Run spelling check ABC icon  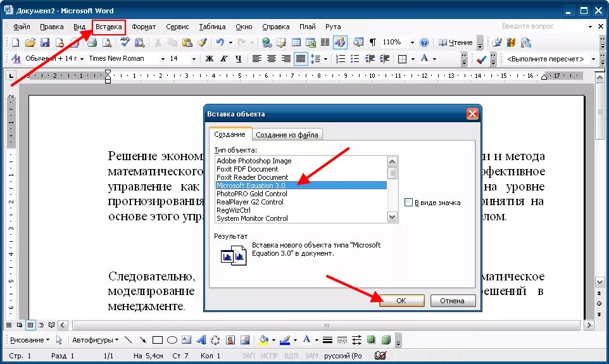tap(125, 42)
